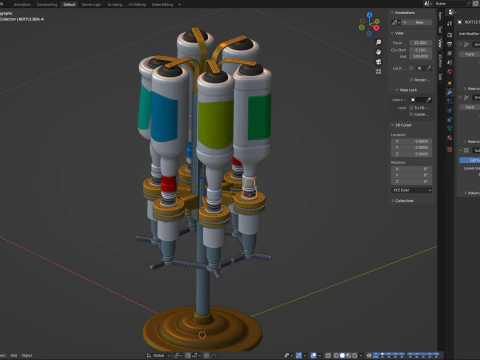Open the Render properties tab icon
The image size is (480, 360).
coord(450,35)
